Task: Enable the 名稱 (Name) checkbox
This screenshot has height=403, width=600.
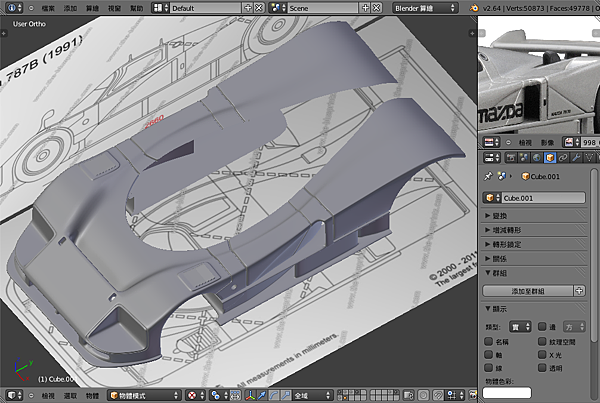Action: click(488, 341)
